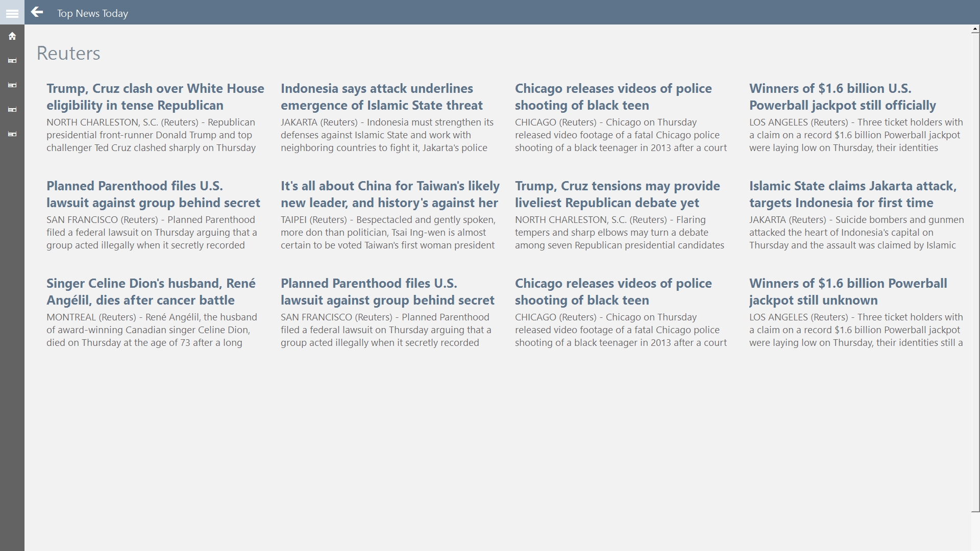Click the third news feed icon
Screen dimensions: 980x551
point(12,110)
